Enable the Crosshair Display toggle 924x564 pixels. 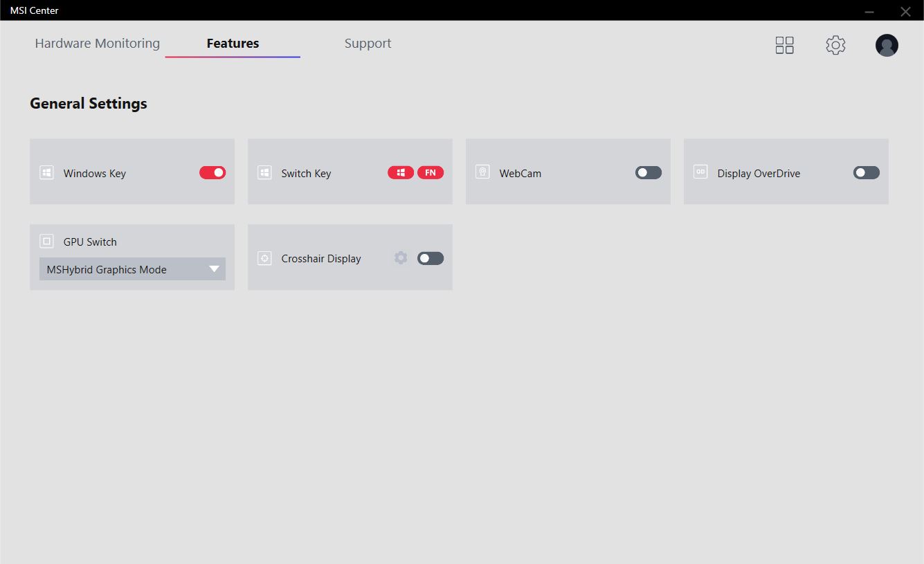point(431,258)
